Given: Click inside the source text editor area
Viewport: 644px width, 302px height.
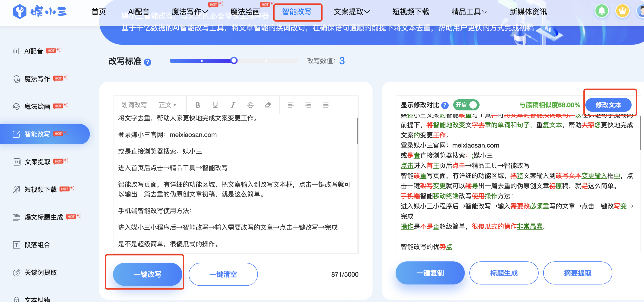Looking at the screenshot, I should click(x=235, y=184).
